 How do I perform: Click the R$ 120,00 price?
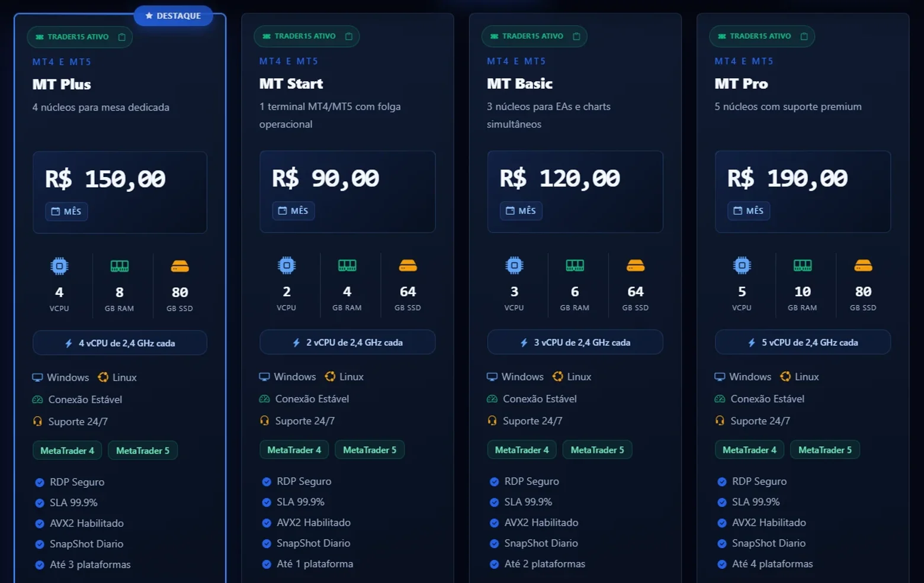pyautogui.click(x=560, y=179)
